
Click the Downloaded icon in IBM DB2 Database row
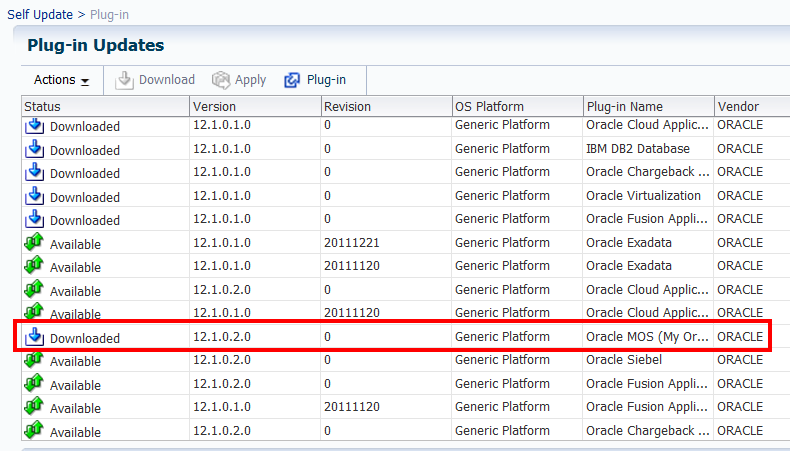(34, 149)
